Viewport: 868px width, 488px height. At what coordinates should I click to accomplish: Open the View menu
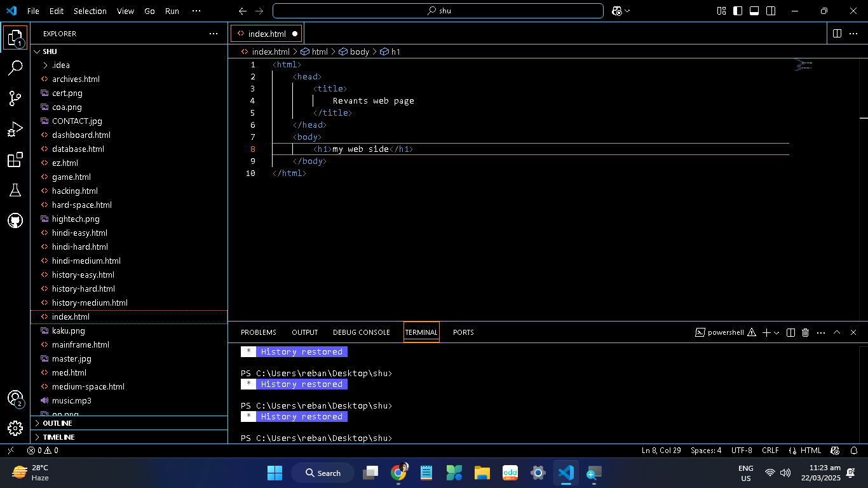(x=125, y=11)
